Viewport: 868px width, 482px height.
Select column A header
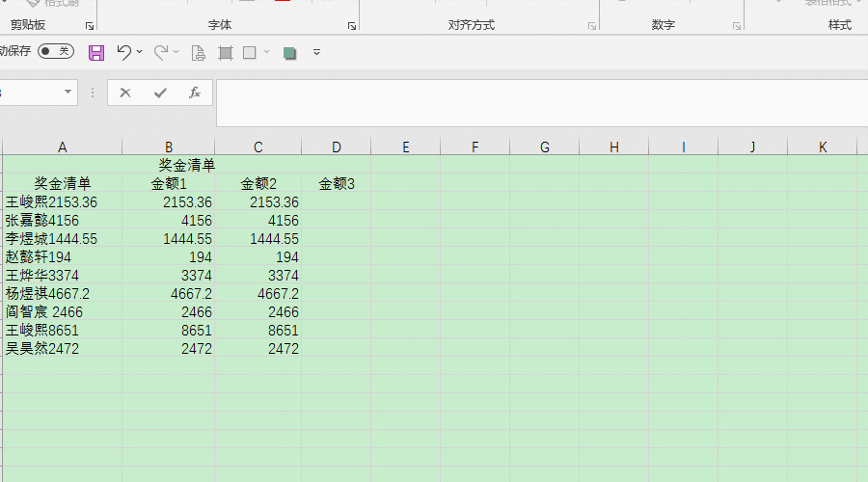(63, 147)
